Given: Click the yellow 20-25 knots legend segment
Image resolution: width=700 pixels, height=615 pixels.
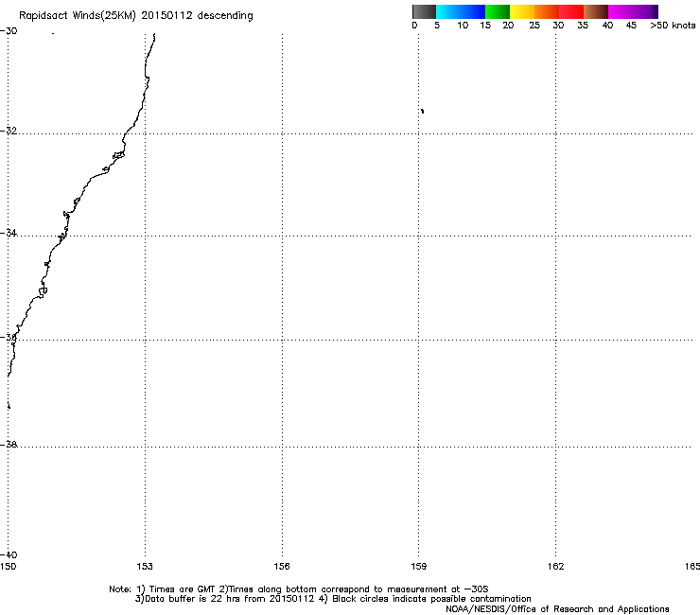Looking at the screenshot, I should (522, 11).
